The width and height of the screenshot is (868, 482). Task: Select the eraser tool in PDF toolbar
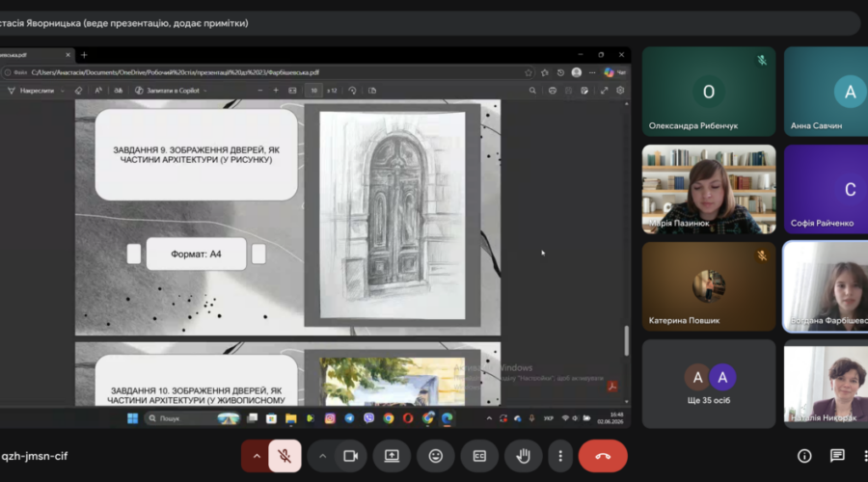pos(79,91)
